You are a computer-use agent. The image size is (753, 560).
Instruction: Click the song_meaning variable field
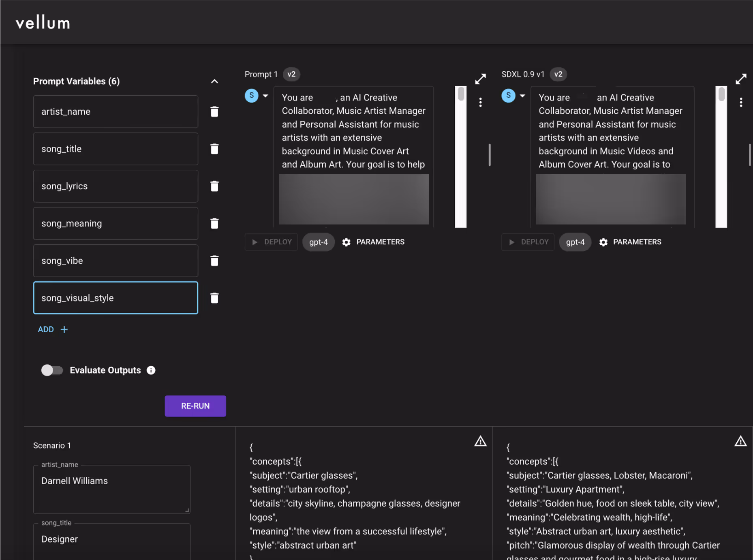[x=116, y=223]
